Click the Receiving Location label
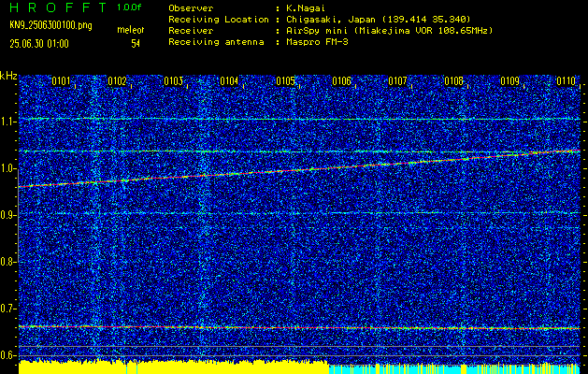Screen dimensions: 588x374 coord(219,19)
